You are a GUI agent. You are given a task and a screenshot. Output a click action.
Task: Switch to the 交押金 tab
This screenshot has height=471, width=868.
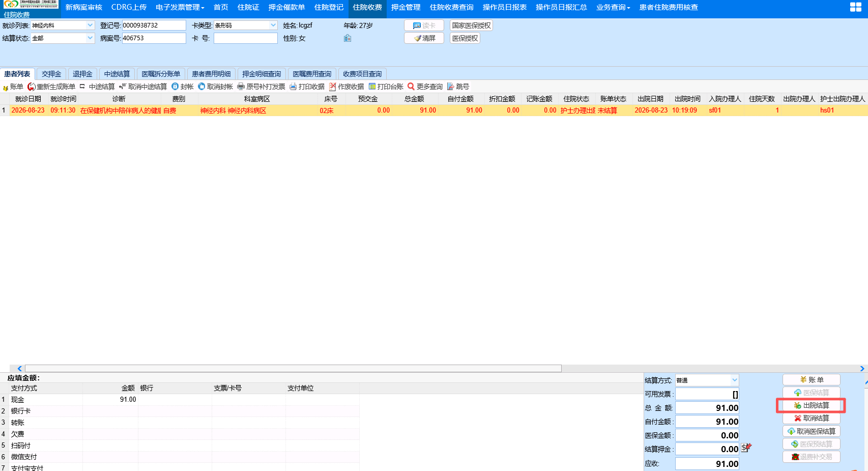(x=51, y=74)
